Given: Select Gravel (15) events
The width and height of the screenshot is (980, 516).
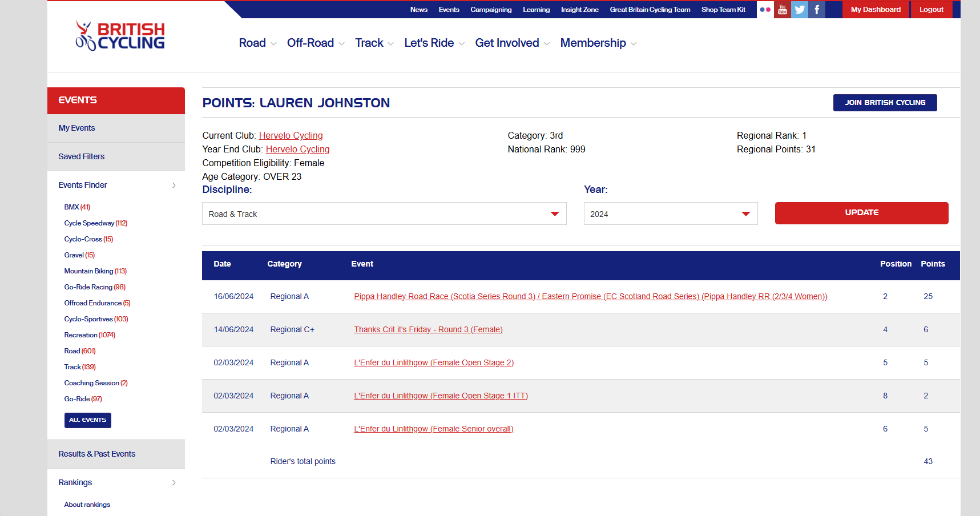Looking at the screenshot, I should pyautogui.click(x=79, y=255).
